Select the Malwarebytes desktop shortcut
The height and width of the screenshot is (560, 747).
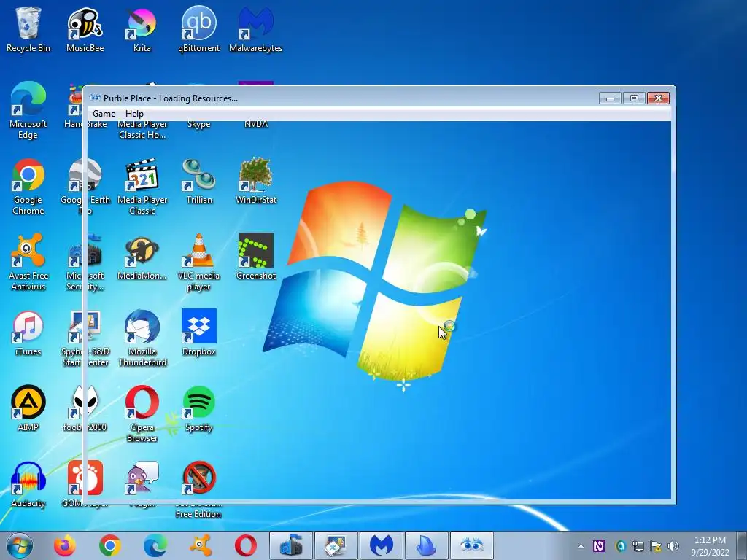[256, 29]
